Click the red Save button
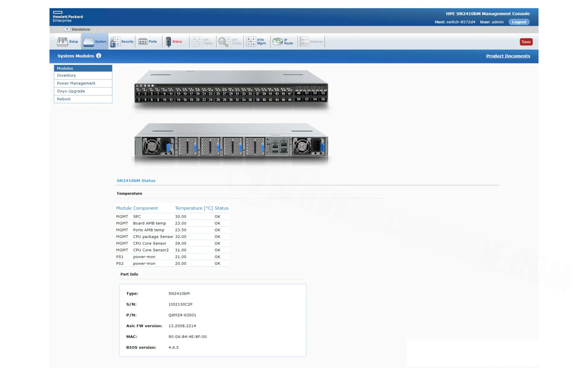588x368 pixels. click(526, 42)
